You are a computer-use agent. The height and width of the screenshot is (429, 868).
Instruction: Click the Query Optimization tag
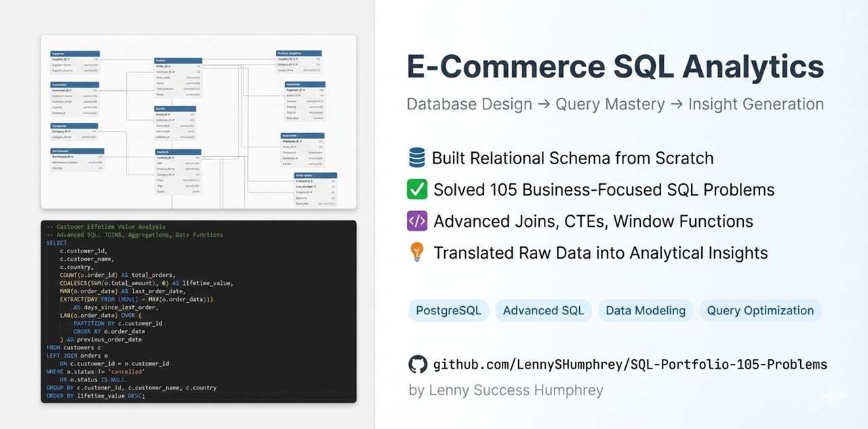point(760,310)
